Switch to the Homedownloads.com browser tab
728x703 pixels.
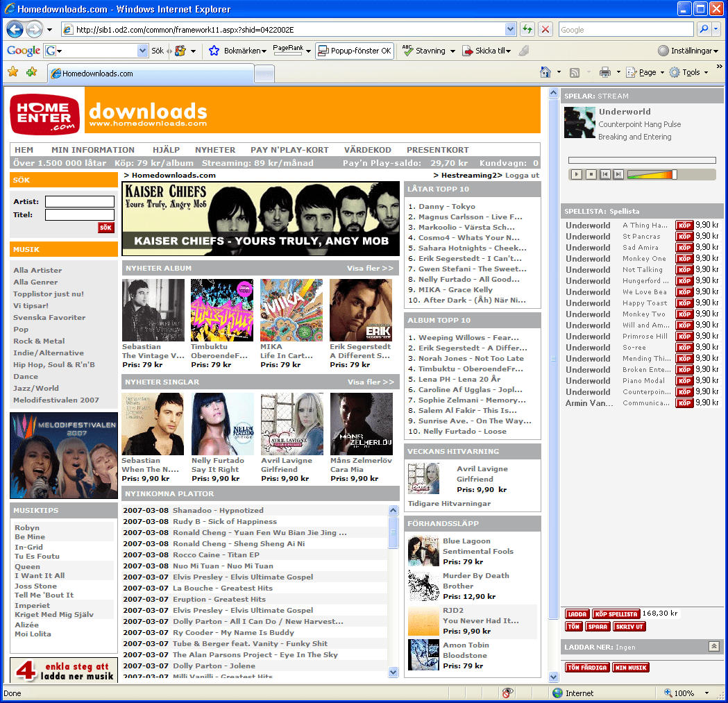coord(151,74)
